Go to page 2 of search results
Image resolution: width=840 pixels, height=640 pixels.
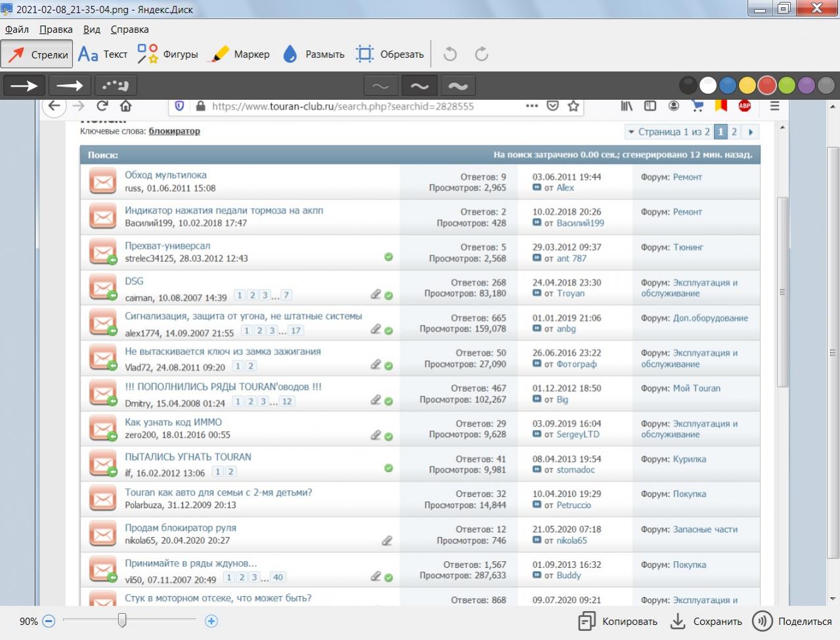pyautogui.click(x=734, y=132)
